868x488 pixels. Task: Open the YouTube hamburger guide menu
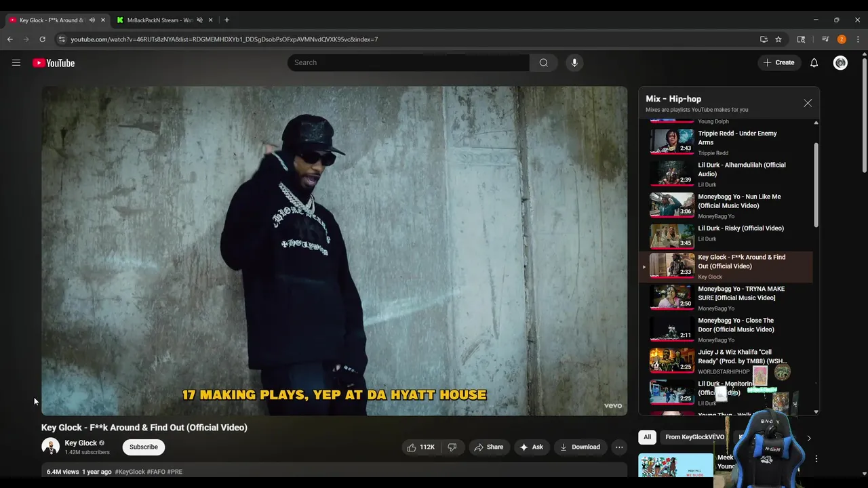tap(16, 63)
